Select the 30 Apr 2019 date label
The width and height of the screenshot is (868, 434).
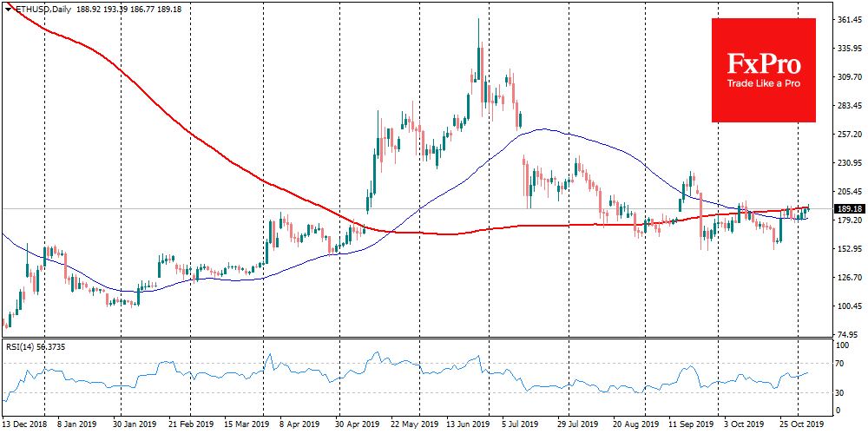click(358, 425)
